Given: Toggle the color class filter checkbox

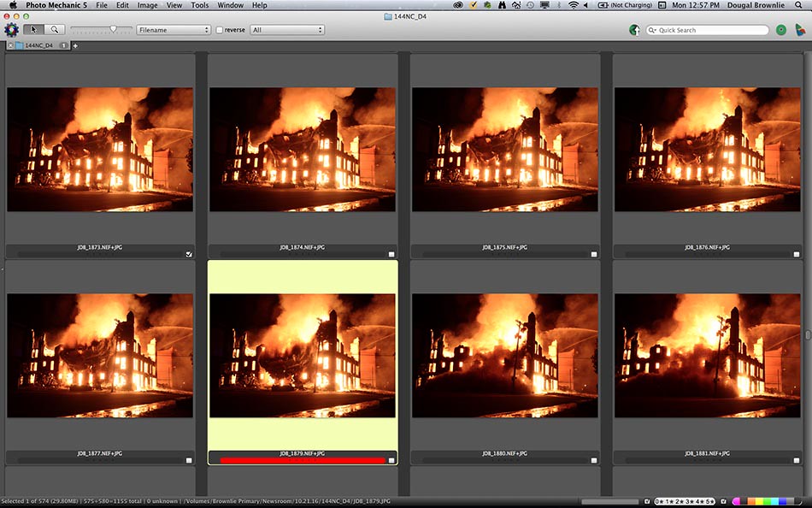Looking at the screenshot, I should tap(723, 501).
